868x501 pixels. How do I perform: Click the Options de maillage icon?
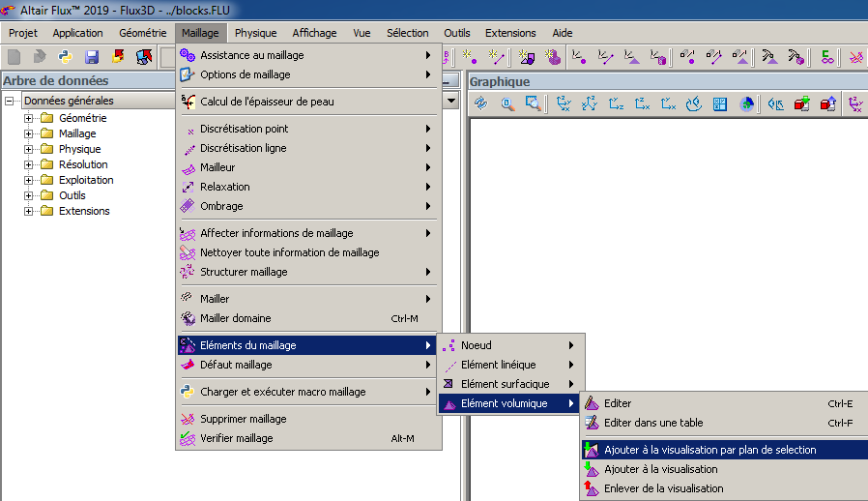[188, 74]
